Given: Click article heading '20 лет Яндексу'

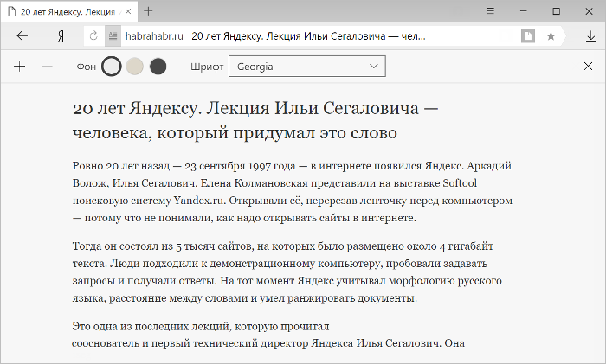Looking at the screenshot, I should click(255, 120).
